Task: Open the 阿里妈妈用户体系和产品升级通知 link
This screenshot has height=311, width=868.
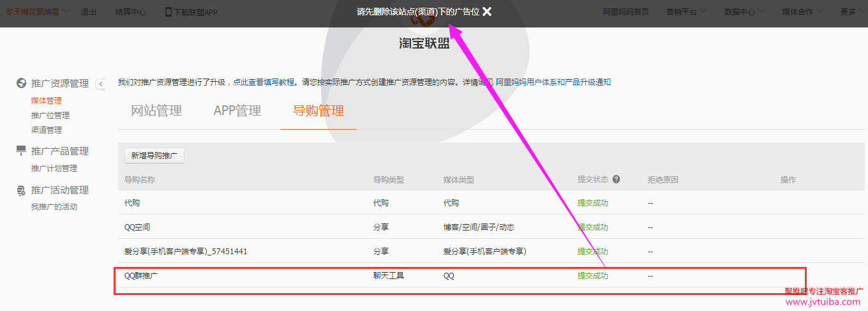Action: 553,82
